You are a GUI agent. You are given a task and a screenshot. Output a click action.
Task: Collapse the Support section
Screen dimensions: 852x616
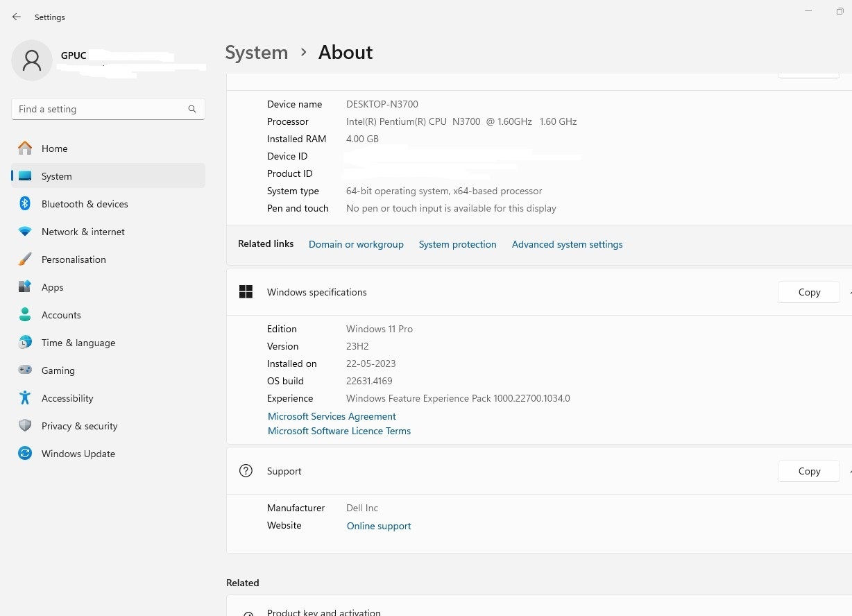point(849,471)
